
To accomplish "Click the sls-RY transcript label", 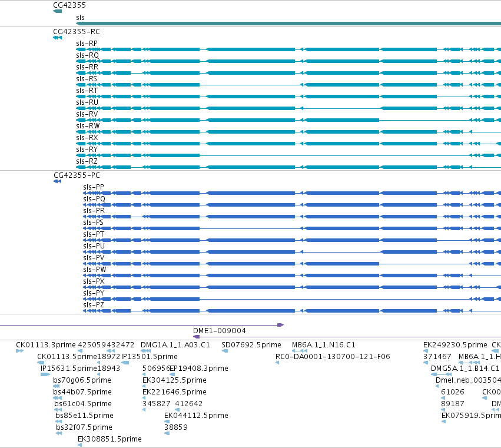I will 87,150.
